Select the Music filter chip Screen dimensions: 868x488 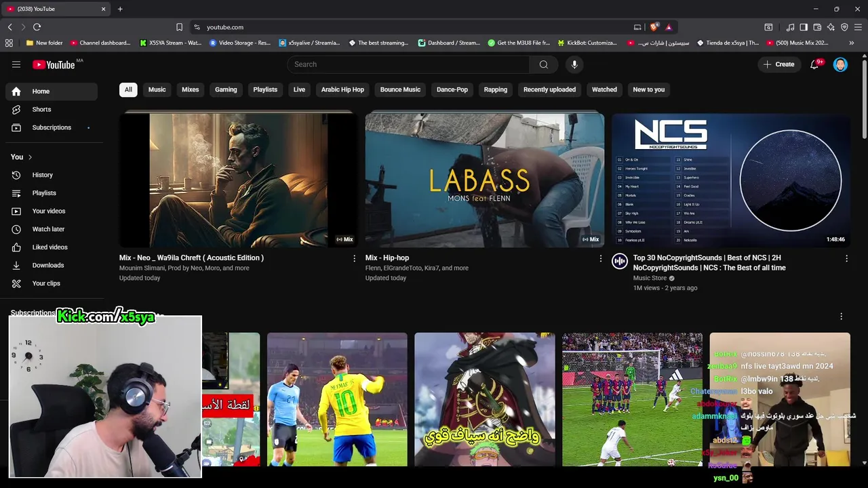click(x=157, y=89)
